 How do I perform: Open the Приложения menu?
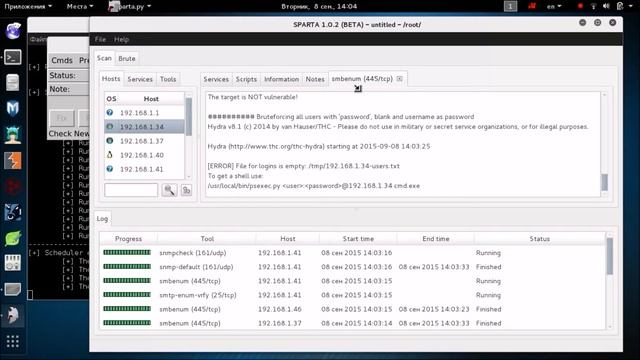click(x=28, y=6)
